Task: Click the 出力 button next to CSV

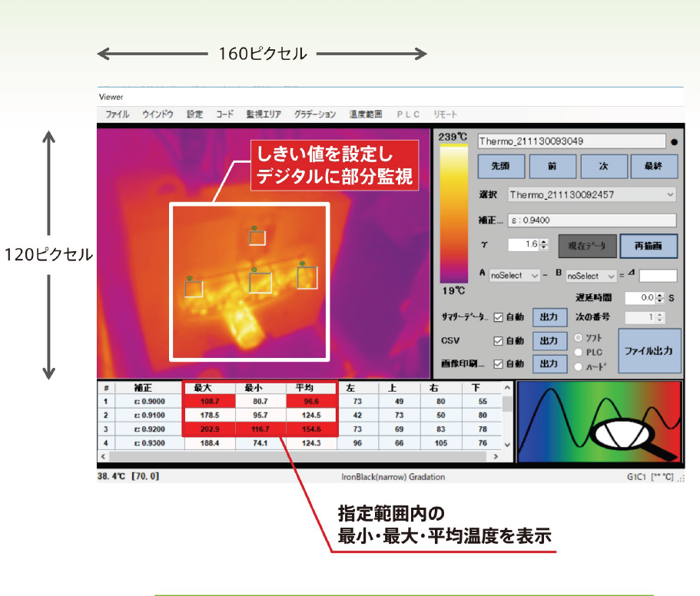Action: (550, 341)
